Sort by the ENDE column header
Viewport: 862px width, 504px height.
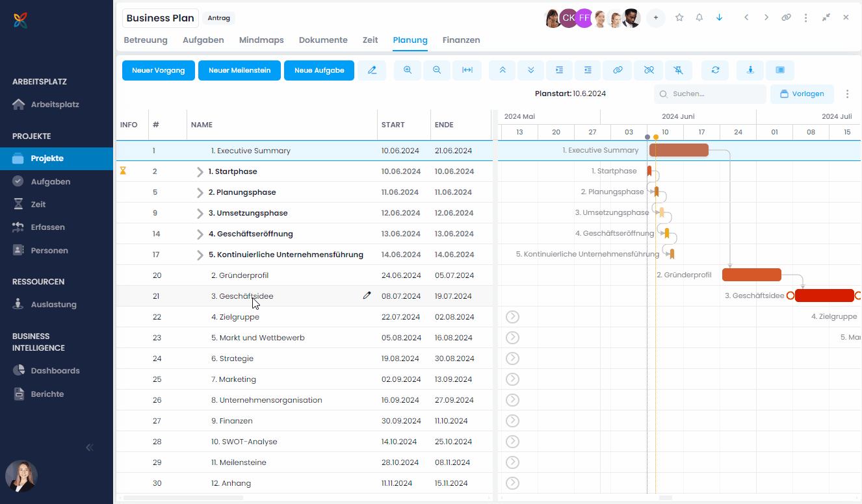(x=444, y=125)
